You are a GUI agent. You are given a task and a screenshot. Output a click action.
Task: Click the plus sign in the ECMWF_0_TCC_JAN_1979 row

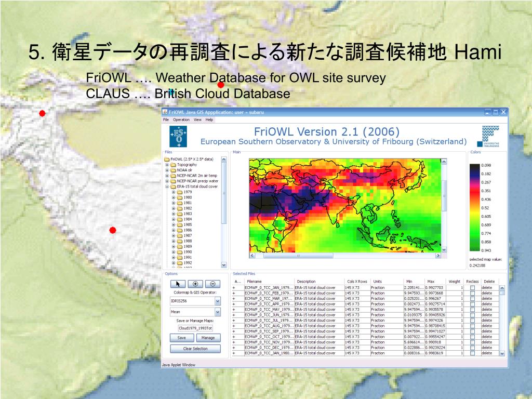click(233, 288)
